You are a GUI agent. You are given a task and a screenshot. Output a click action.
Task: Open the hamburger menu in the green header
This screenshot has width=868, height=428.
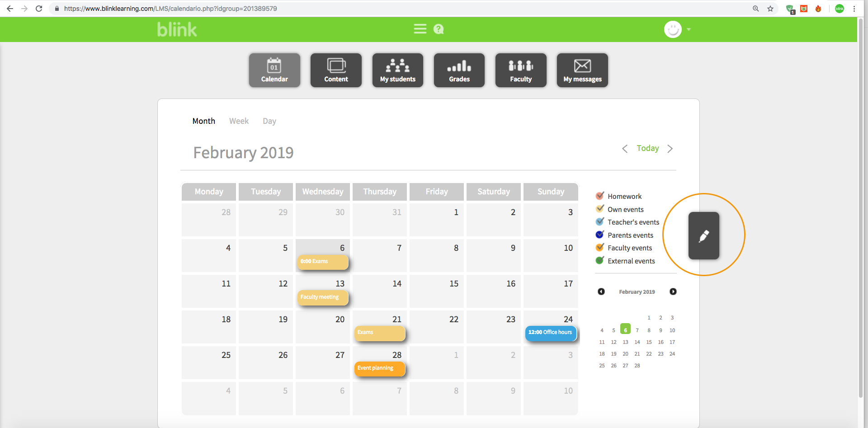tap(420, 28)
